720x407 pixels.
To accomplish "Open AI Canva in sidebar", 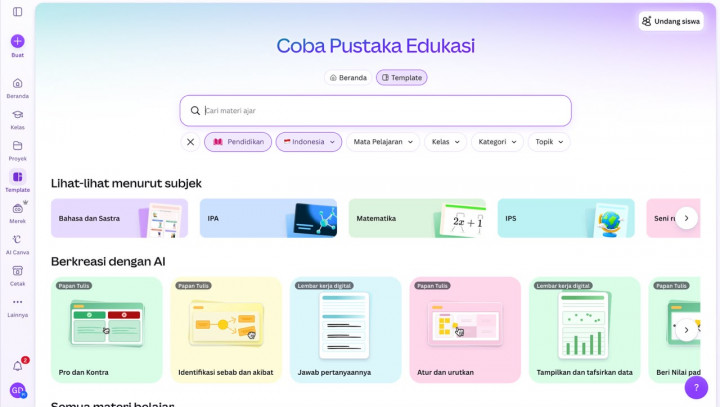I will pos(17,244).
